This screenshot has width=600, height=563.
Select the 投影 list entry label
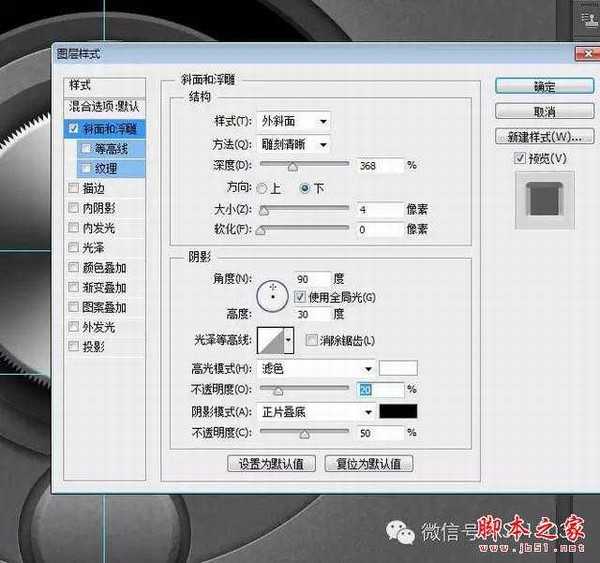tap(93, 346)
